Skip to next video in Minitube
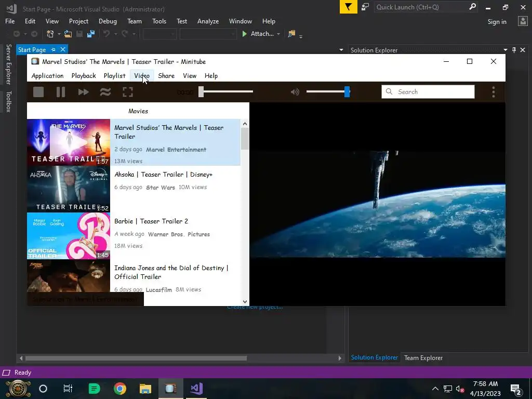This screenshot has height=399, width=532. pyautogui.click(x=83, y=92)
